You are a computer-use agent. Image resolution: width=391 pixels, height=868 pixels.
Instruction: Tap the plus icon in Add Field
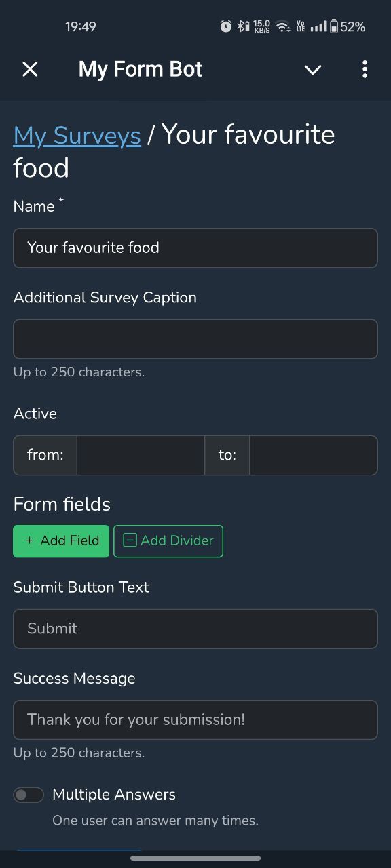[x=29, y=540]
